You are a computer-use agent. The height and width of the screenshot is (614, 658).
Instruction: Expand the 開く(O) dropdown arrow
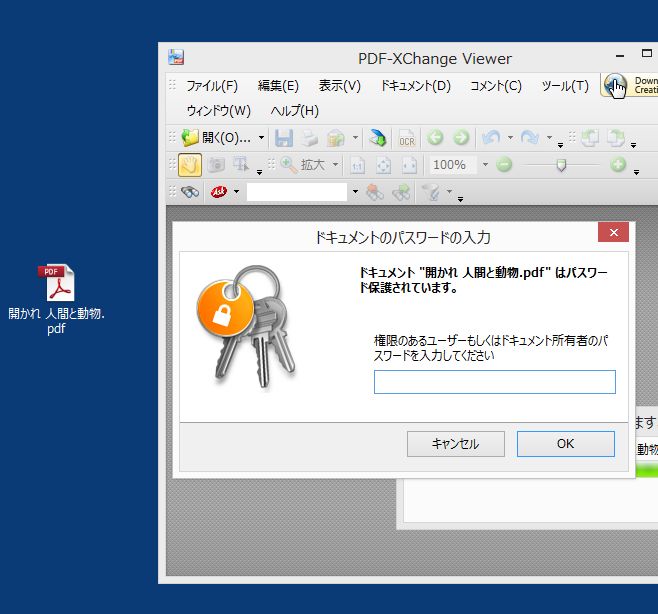coord(261,138)
